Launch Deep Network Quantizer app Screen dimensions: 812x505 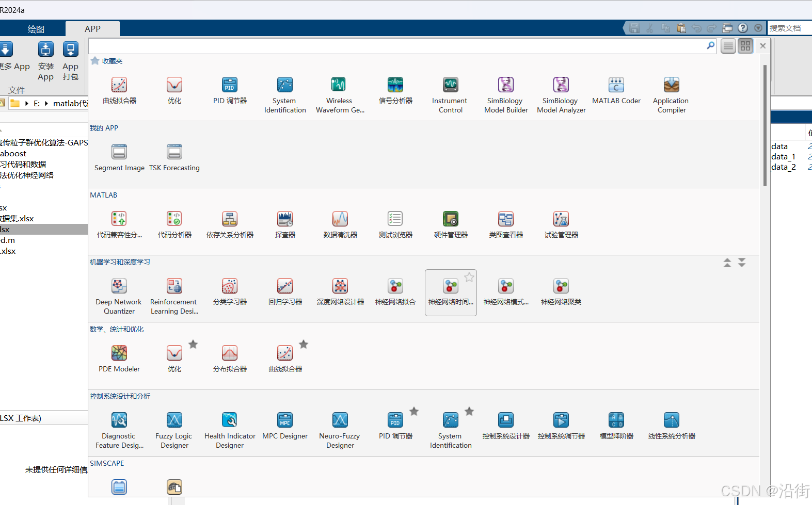point(119,296)
